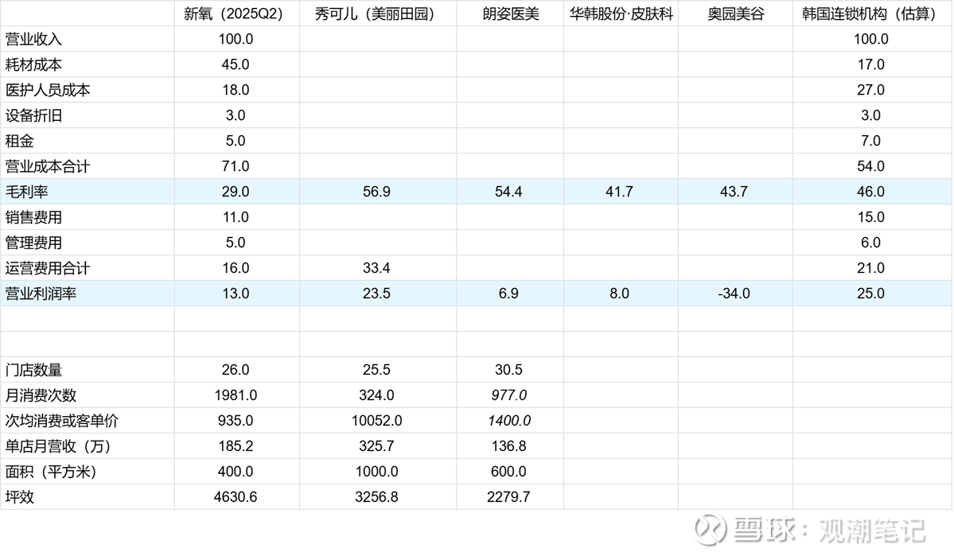
Task: Click the 营业成本合计 row label
Action: pyautogui.click(x=48, y=166)
